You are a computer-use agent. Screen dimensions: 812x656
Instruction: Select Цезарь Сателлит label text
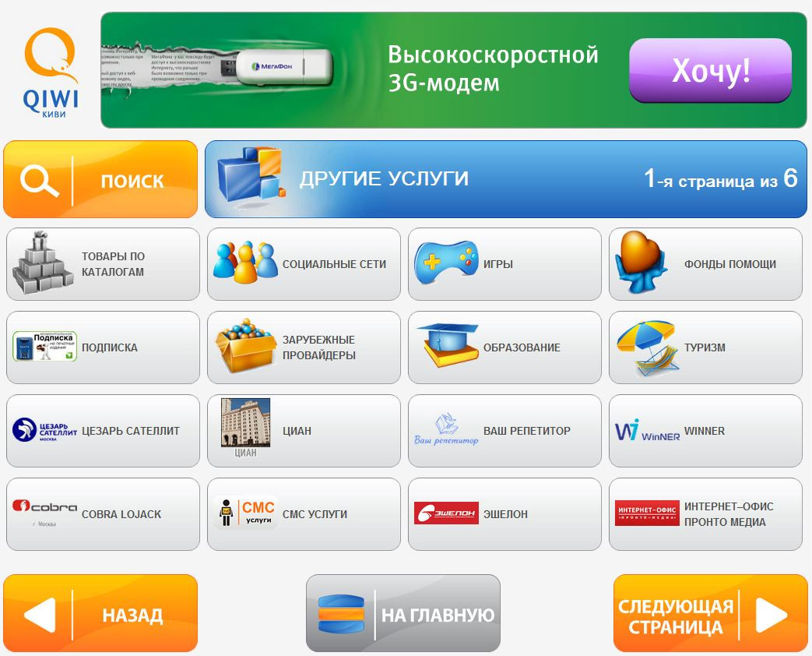[x=131, y=431]
